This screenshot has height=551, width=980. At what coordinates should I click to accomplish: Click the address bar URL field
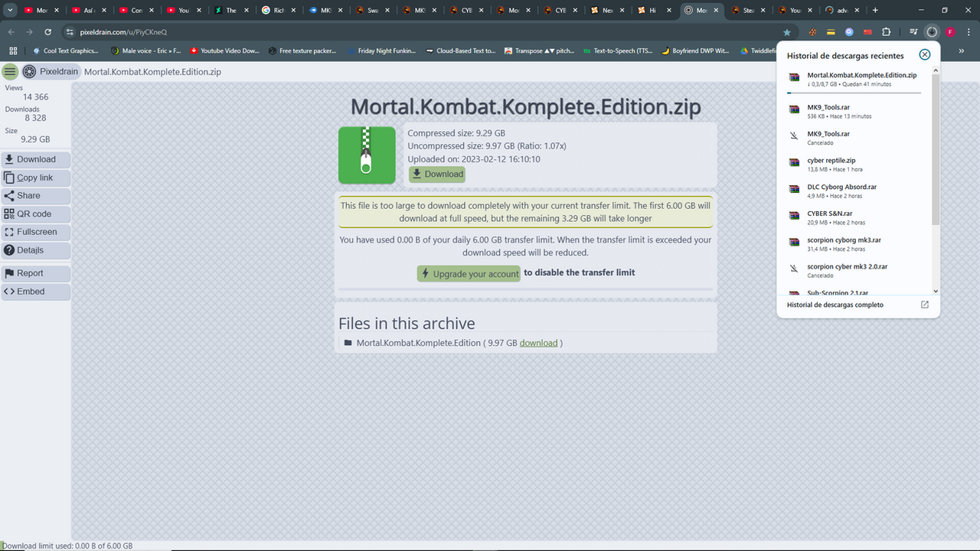tap(429, 32)
